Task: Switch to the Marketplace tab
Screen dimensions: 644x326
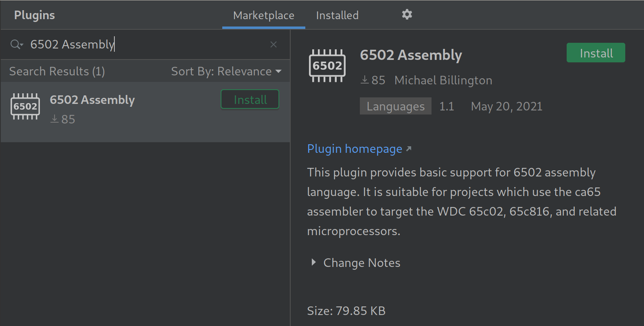Action: [x=263, y=15]
